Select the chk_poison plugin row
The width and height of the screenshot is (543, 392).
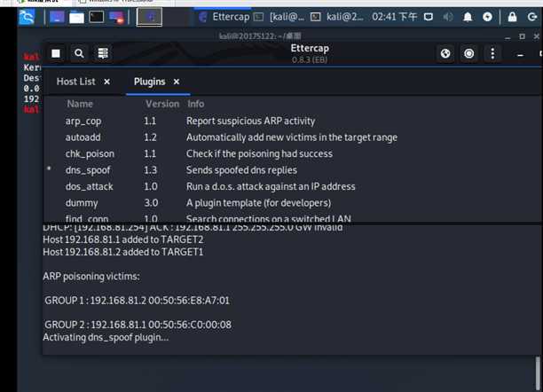tap(292, 153)
